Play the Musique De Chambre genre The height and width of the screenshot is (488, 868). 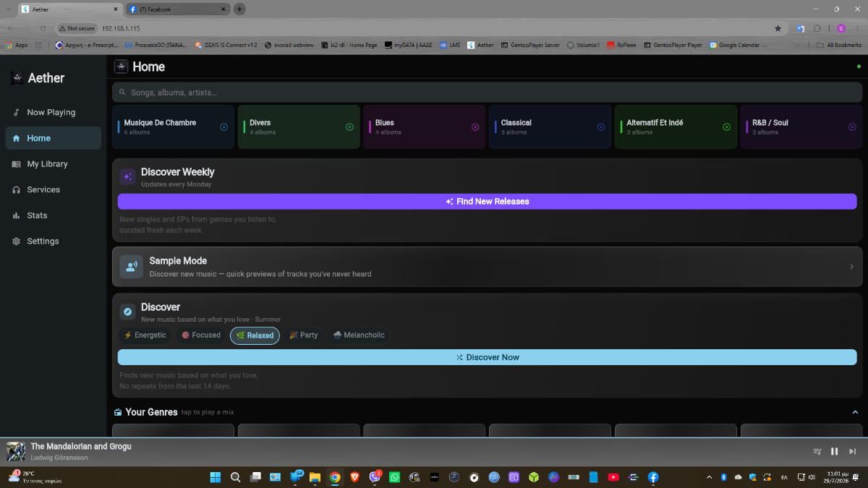(x=224, y=127)
